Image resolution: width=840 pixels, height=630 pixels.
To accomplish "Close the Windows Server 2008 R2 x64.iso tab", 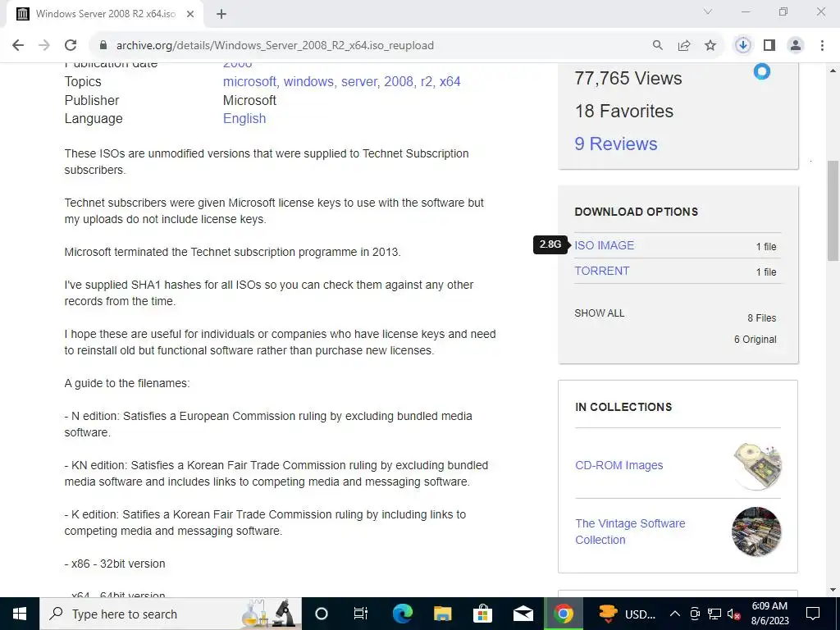I will (x=190, y=14).
